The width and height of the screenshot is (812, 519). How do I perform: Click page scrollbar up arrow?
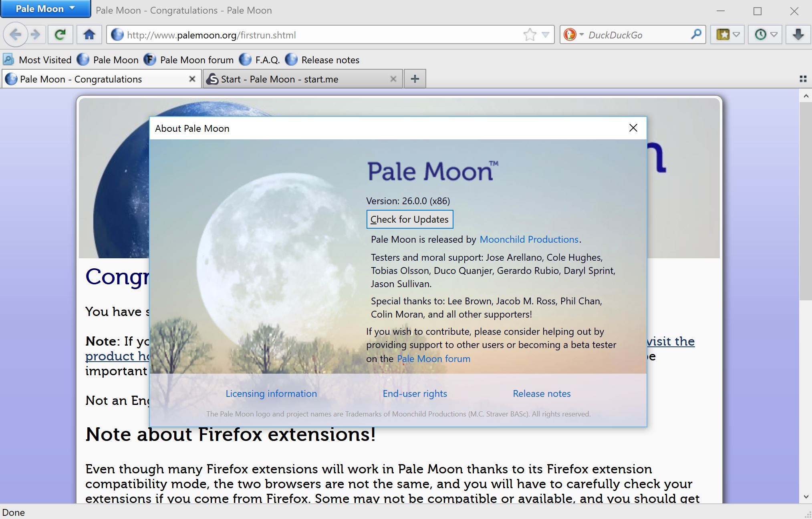806,96
